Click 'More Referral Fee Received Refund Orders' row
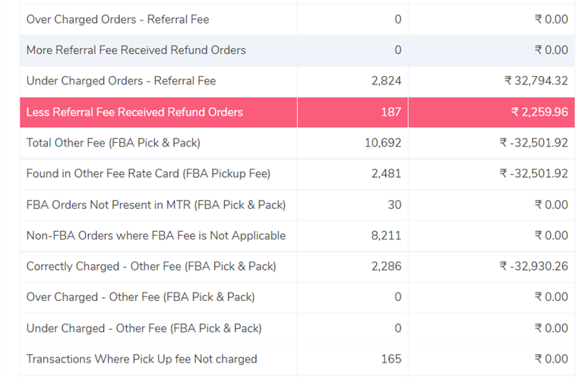Viewport: 588px width, 377px height. pyautogui.click(x=297, y=50)
